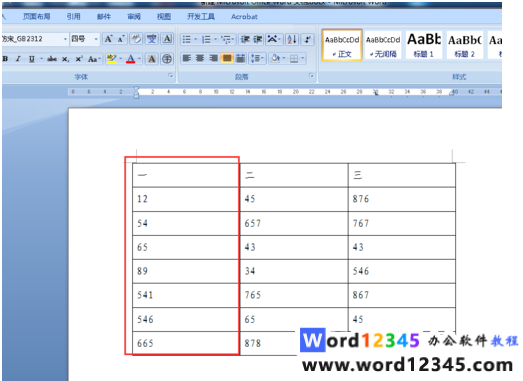Insert enclosed character (circled 字) icon
This screenshot has height=381, width=523.
pos(167,59)
